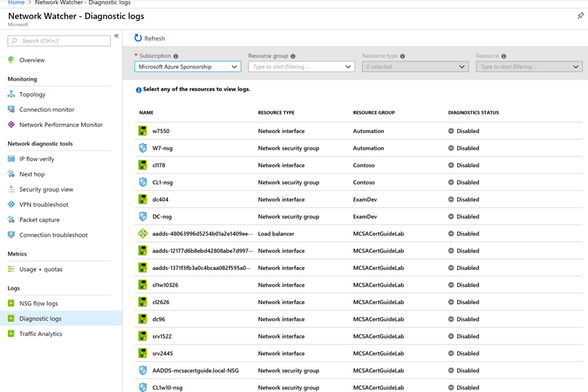Viewport: 588px width, 392px height.
Task: Open Overview in the sidebar
Action: [32, 60]
